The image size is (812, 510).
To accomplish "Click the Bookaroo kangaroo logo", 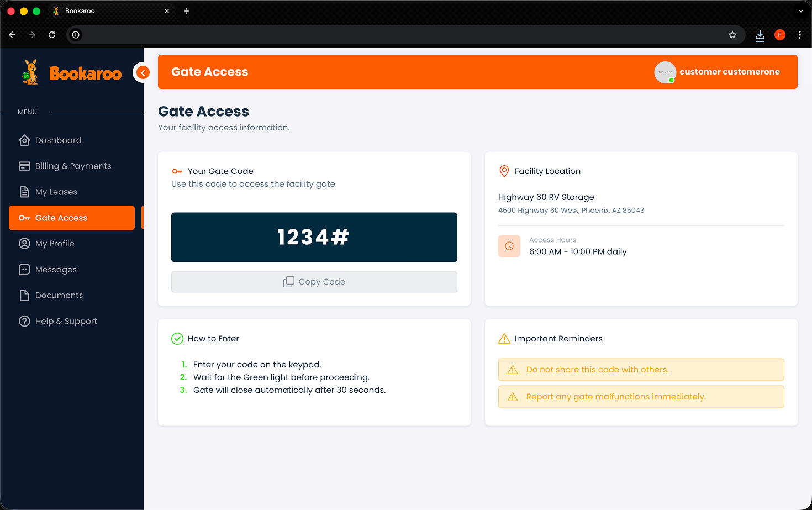I will [30, 72].
